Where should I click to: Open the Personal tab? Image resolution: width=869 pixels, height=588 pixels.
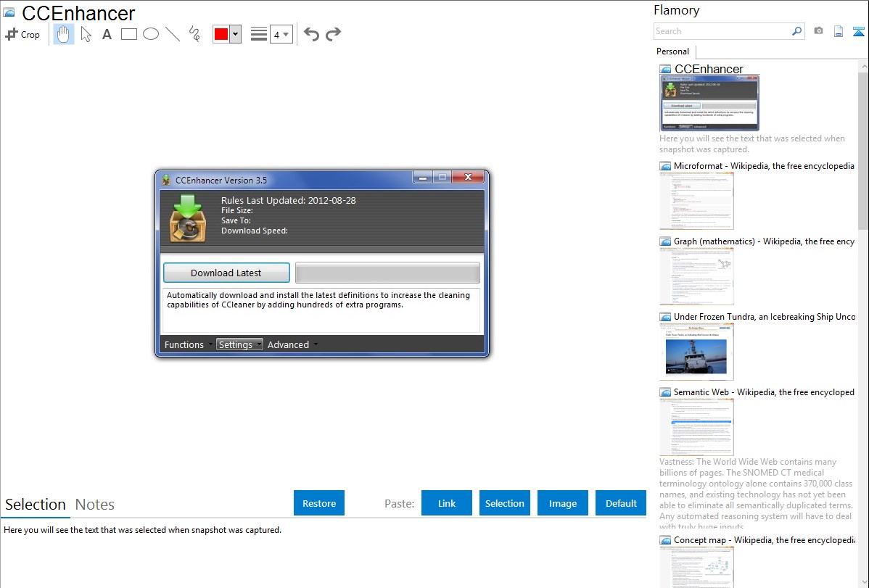click(672, 51)
